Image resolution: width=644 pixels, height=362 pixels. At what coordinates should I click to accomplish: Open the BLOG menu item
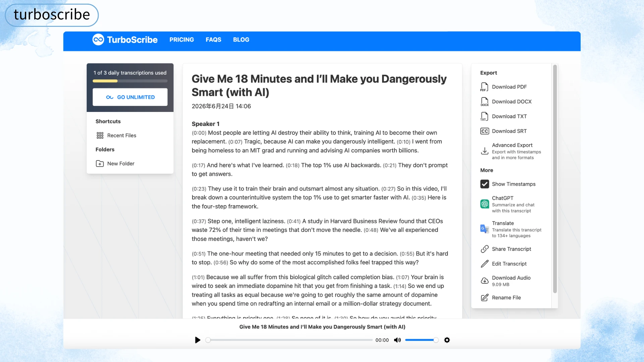coord(241,40)
